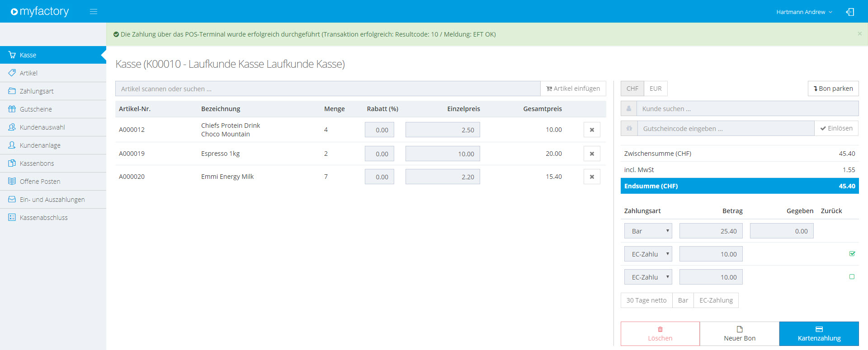Choose 30 Tage netto payment

[x=646, y=300]
